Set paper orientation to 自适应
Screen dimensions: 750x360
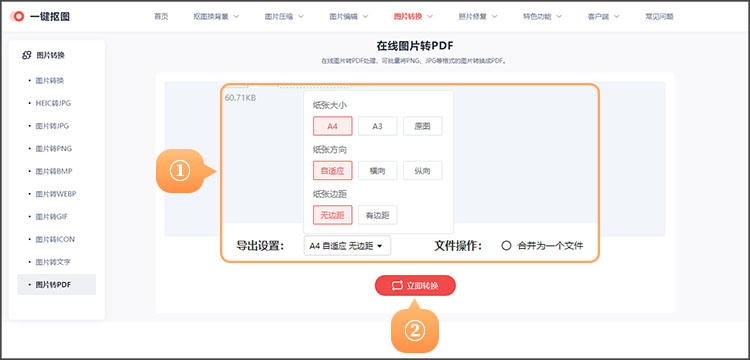pos(333,171)
